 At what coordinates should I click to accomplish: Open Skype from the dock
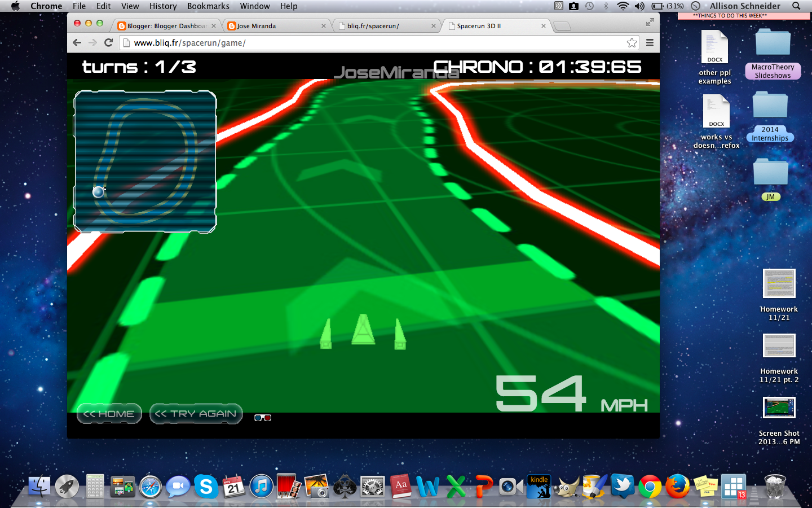tap(206, 486)
